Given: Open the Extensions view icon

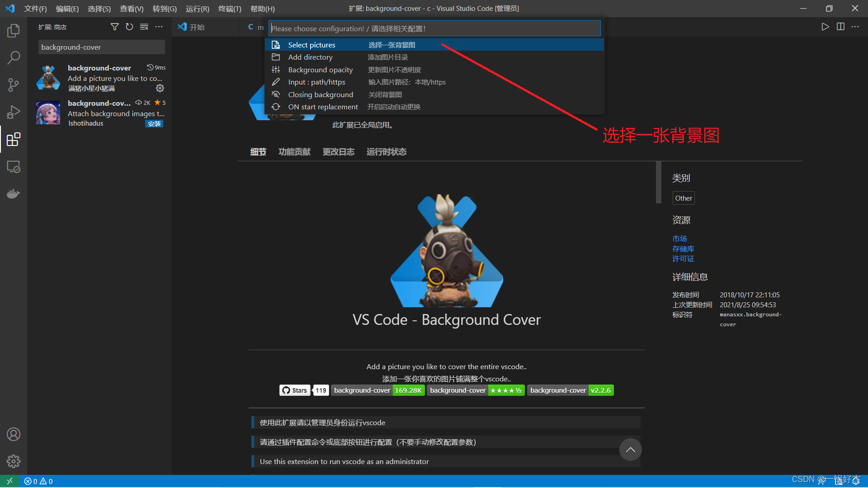Looking at the screenshot, I should click(14, 139).
